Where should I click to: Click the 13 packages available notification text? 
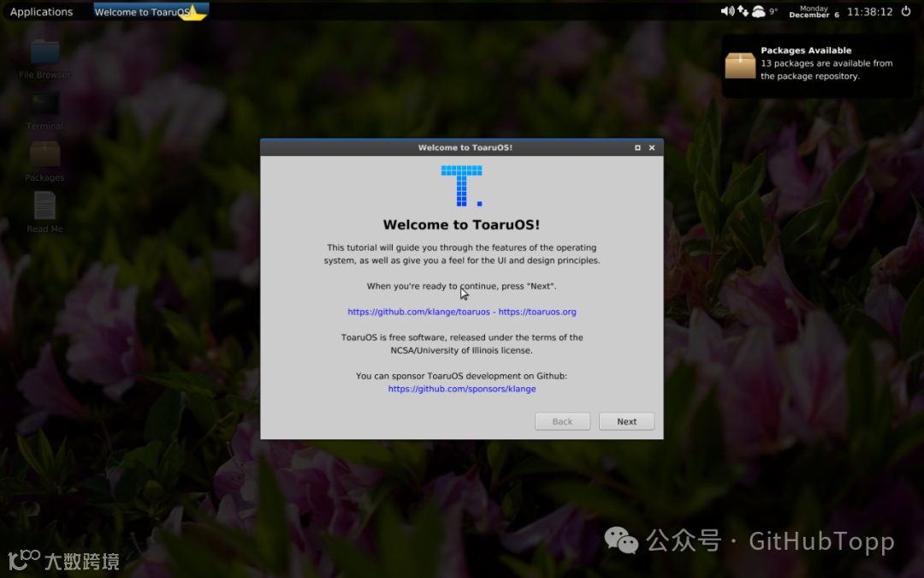coord(826,69)
